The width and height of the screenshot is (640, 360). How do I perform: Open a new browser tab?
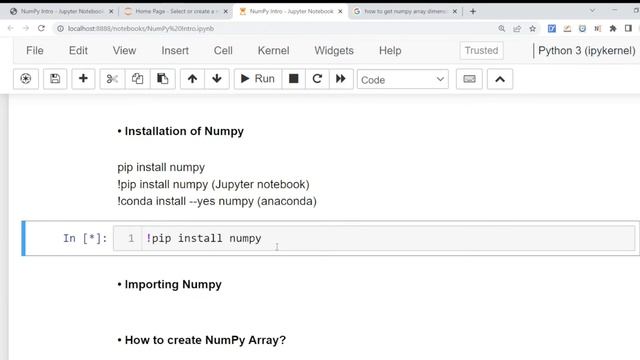pyautogui.click(x=473, y=11)
